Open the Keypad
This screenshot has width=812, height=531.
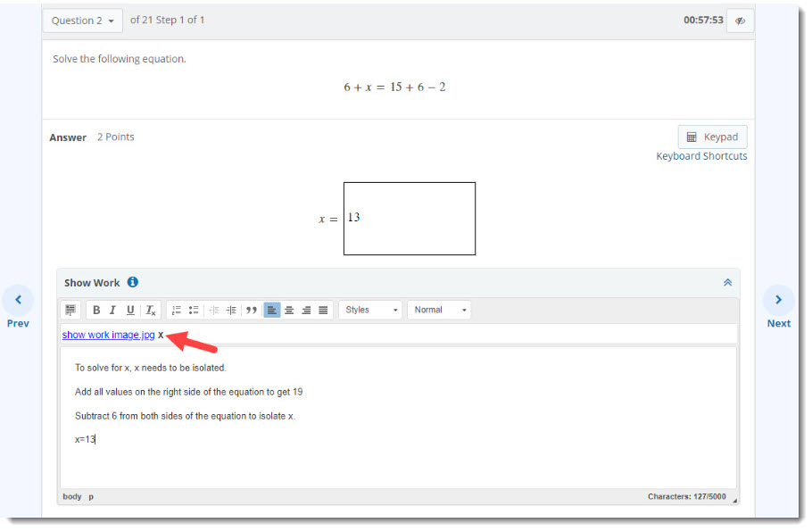pyautogui.click(x=712, y=137)
